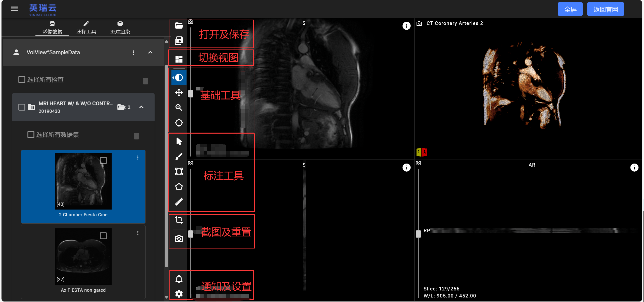Select 2 Chamber Fiesta Cine thumbnail
Viewport: 644px width, 302px height.
[83, 181]
